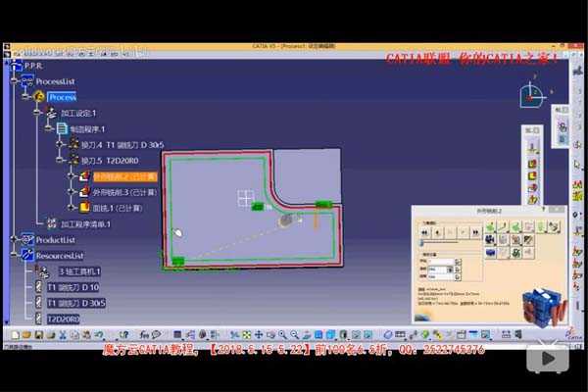Expand the ProductList tree node
Viewport: 588px width, 392px height.
15,239
